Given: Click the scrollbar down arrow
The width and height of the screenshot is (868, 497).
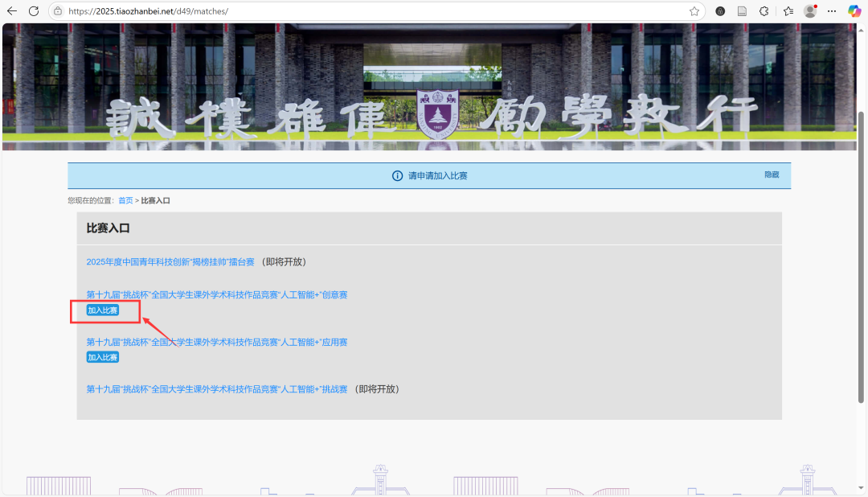Looking at the screenshot, I should (861, 487).
